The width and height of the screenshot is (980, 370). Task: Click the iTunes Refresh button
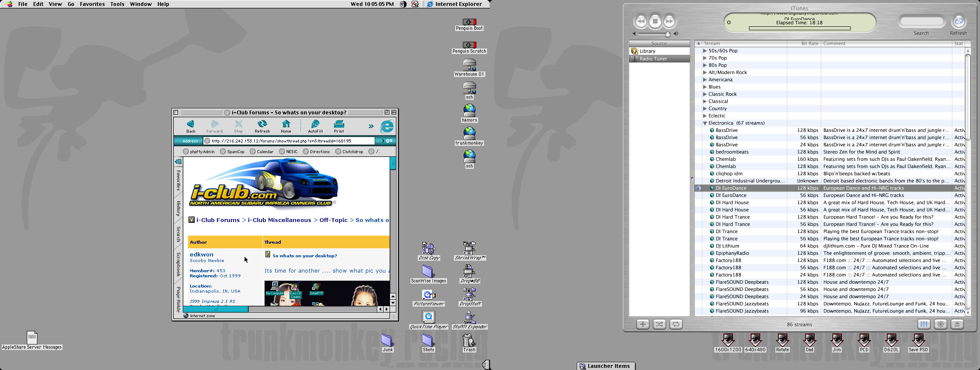coord(958,21)
